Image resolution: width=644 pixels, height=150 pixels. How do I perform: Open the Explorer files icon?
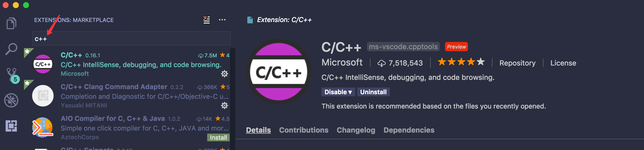coord(11,23)
